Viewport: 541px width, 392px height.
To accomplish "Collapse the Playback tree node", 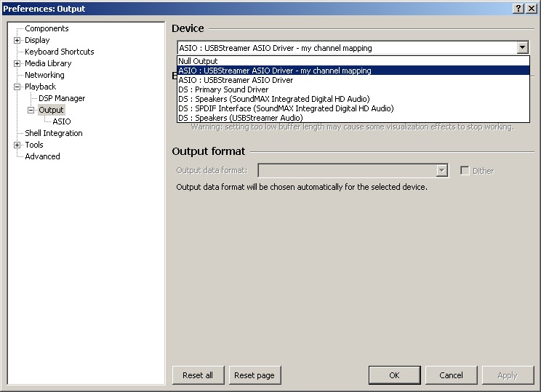I will [17, 87].
